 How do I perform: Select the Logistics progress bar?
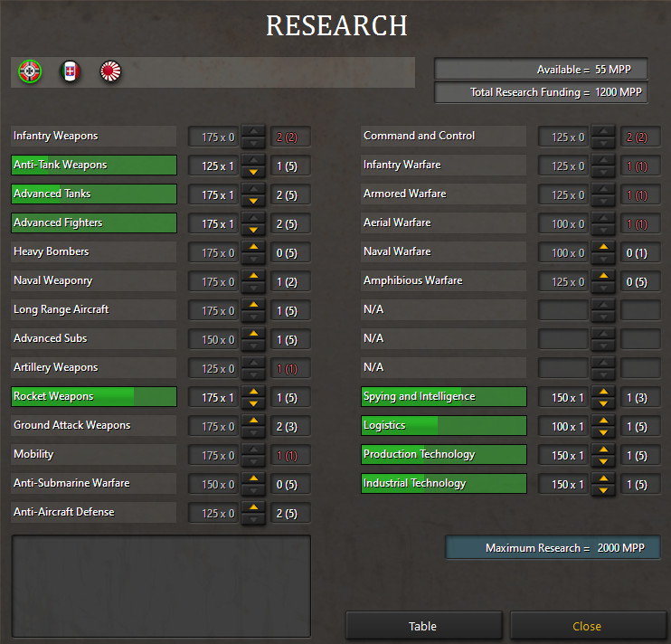444,426
